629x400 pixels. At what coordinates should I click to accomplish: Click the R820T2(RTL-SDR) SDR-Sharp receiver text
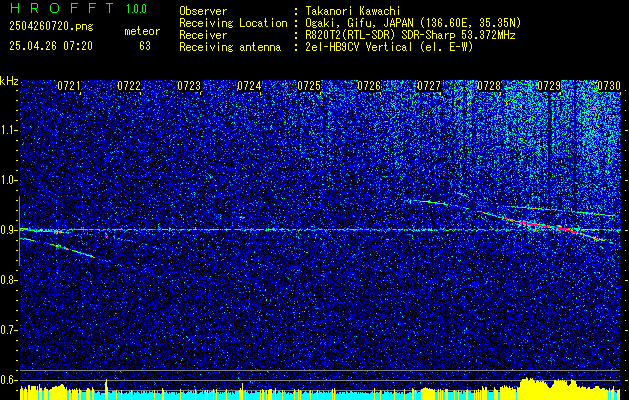[410, 35]
